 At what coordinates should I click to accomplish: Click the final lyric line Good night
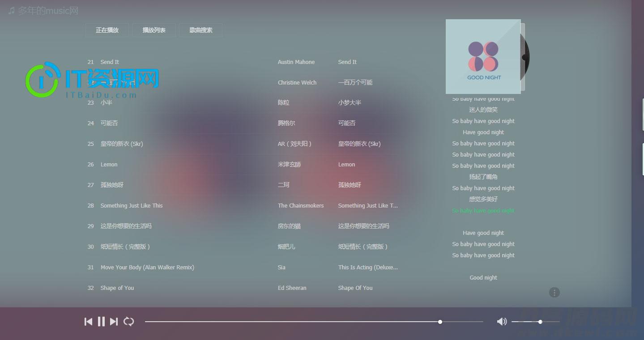[x=483, y=278]
